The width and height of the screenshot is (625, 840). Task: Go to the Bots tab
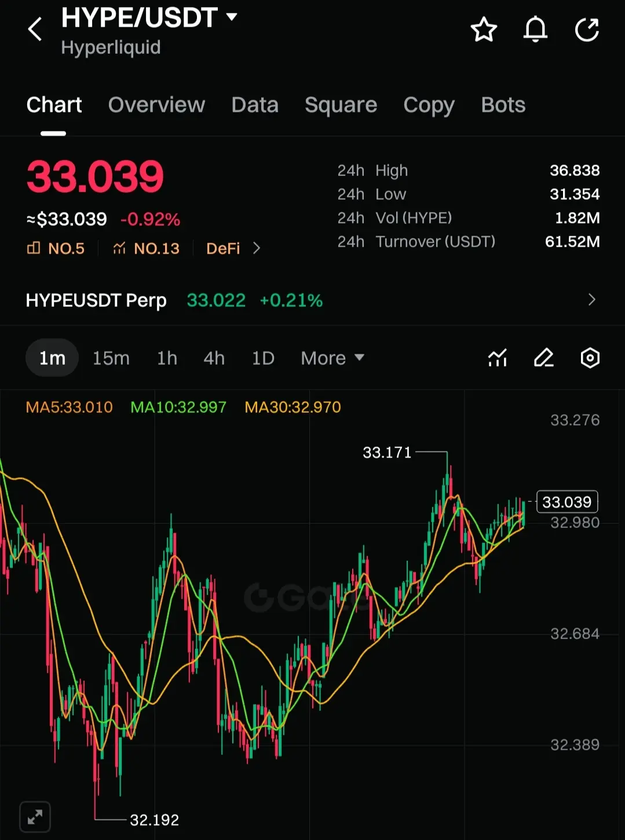click(503, 105)
